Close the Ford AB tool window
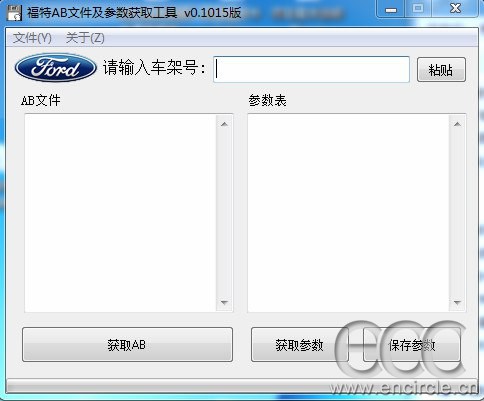The image size is (484, 401). [x=455, y=9]
